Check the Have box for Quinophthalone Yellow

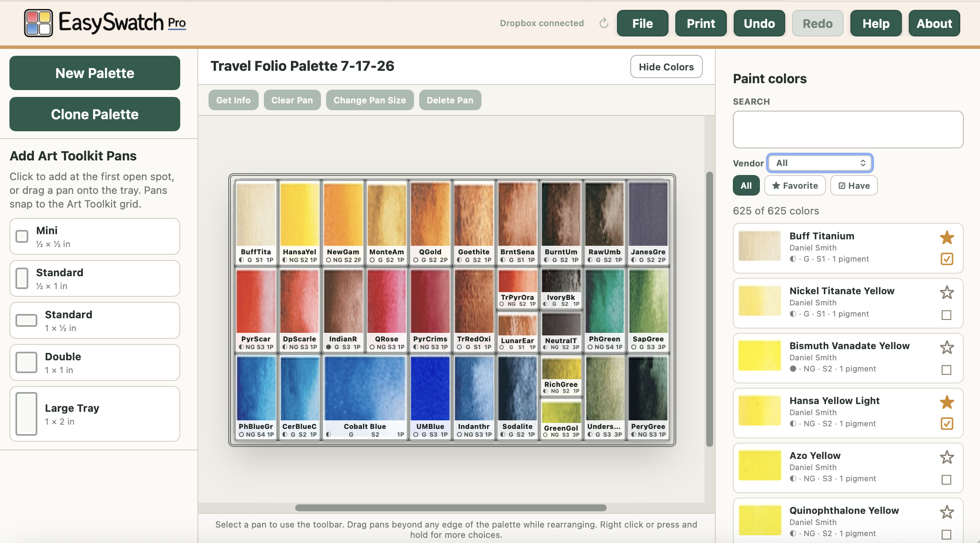click(947, 534)
